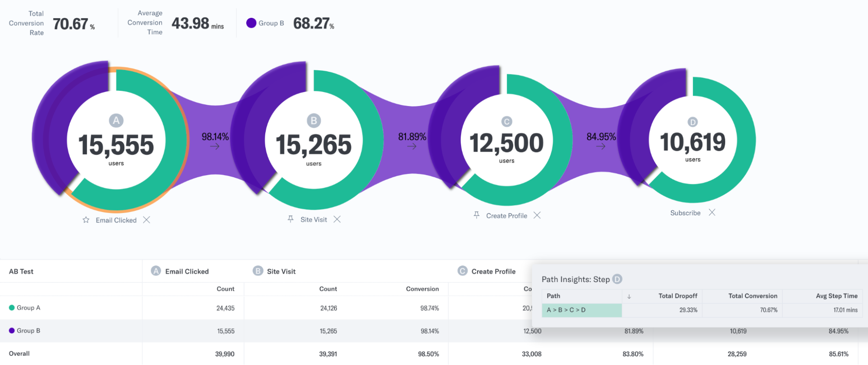This screenshot has width=868, height=365.
Task: Pin the Site Visit step
Action: click(290, 219)
